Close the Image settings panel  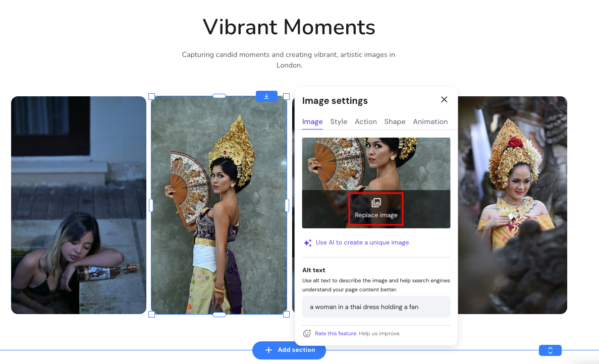tap(444, 99)
